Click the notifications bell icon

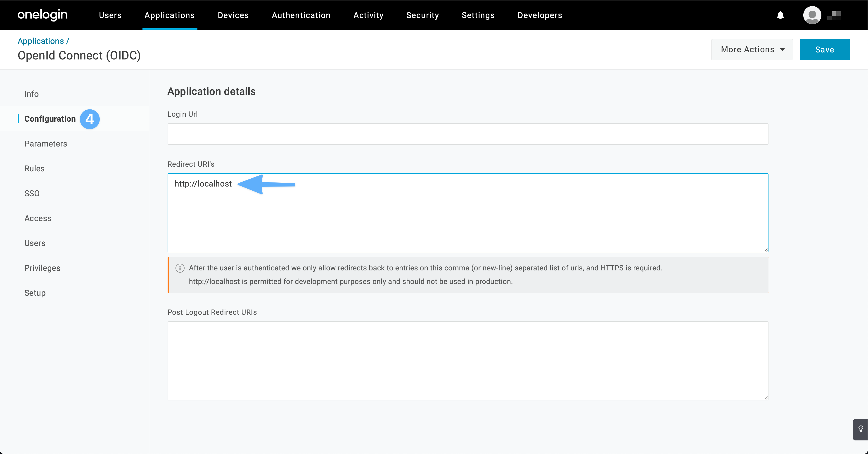tap(780, 15)
